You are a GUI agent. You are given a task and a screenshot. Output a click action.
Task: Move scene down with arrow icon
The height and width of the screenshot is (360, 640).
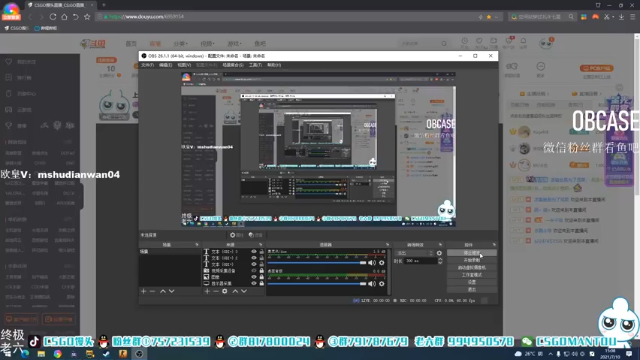(x=171, y=291)
